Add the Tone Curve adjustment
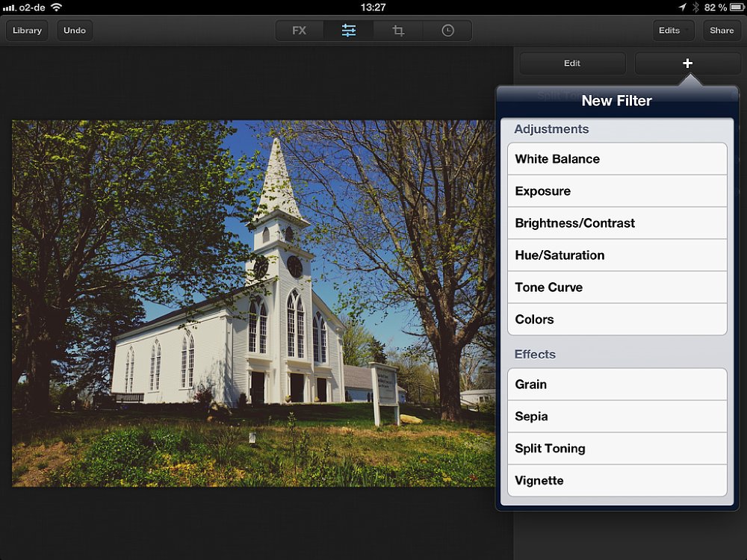This screenshot has width=747, height=560. pos(617,287)
